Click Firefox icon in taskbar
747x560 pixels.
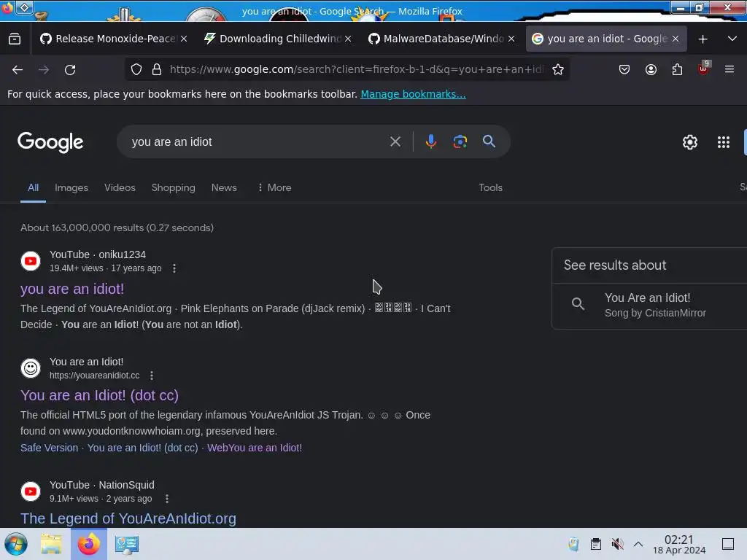(88, 544)
